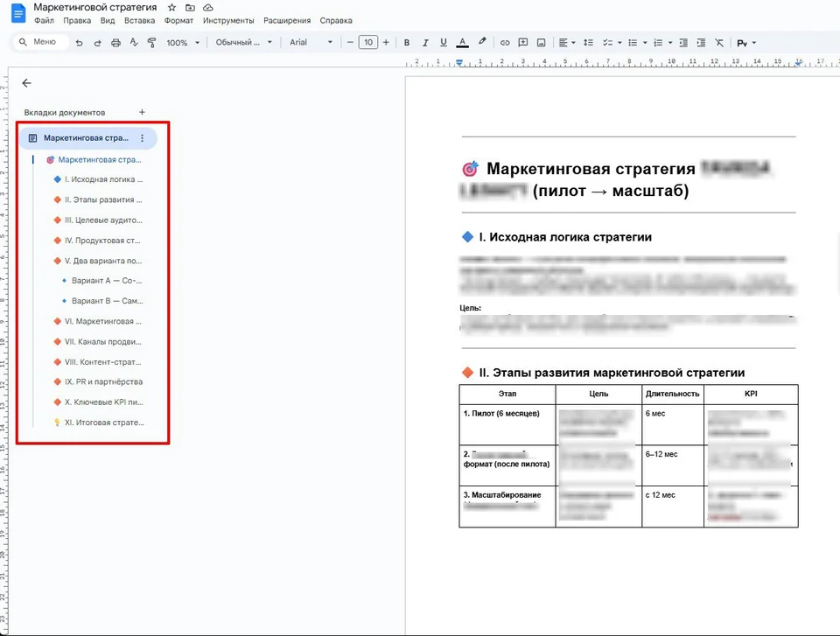Open line and paragraph spacing

coord(588,42)
